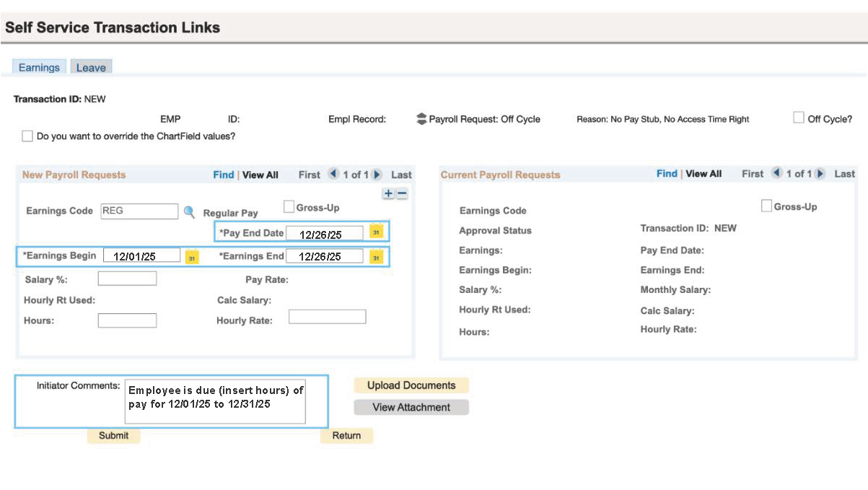Click the Earnings Code lookup magnifier
This screenshot has height=490, width=868.
tap(189, 212)
